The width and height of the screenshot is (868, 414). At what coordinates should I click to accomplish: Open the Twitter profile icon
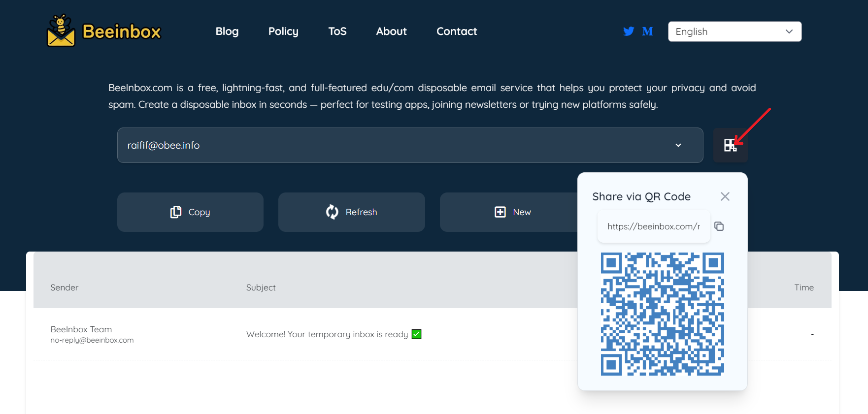[x=629, y=32]
